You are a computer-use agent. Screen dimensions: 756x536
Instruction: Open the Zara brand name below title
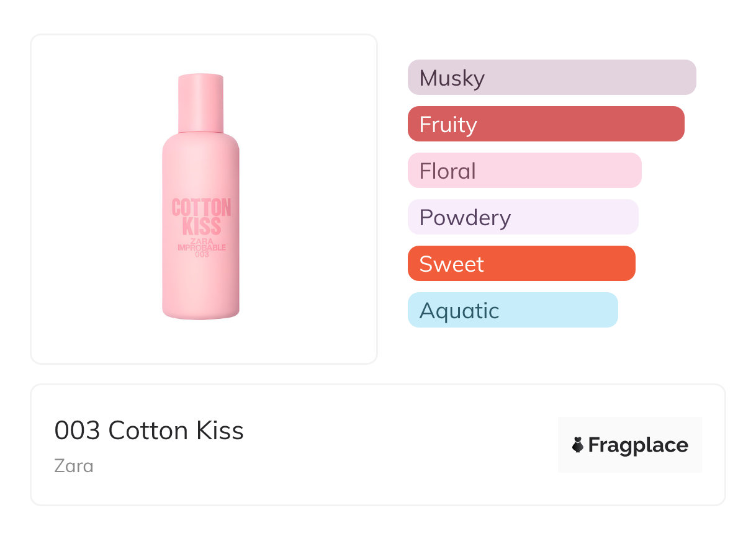74,465
